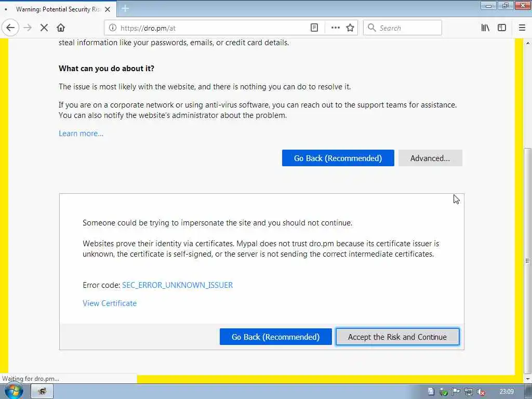Close the Warning: Potential Security Risk tab
532x399 pixels.
click(x=108, y=9)
